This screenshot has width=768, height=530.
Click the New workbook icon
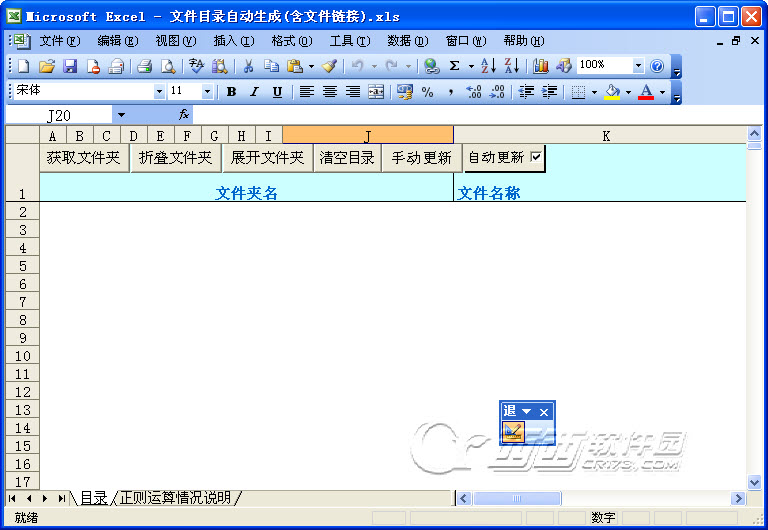pos(24,66)
